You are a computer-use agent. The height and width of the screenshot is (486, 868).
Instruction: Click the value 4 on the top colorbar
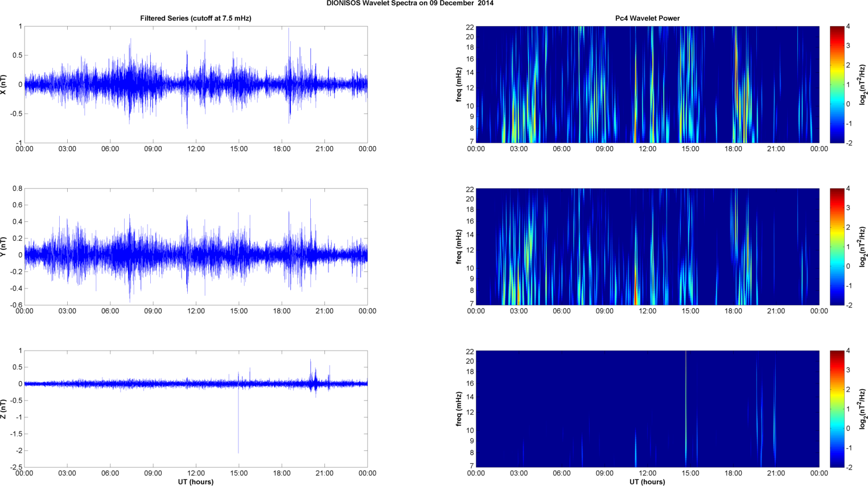tap(848, 27)
